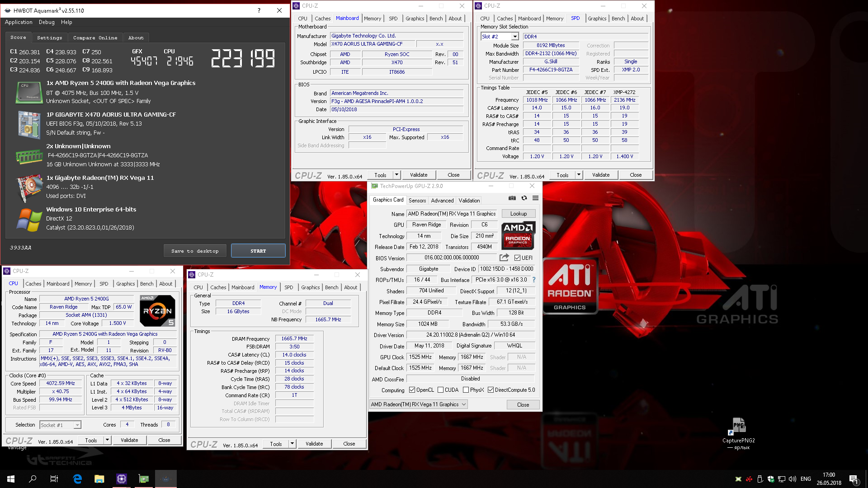Expand Tools arrow in CPU-Z Mainboard window
This screenshot has height=488, width=868.
pos(396,175)
